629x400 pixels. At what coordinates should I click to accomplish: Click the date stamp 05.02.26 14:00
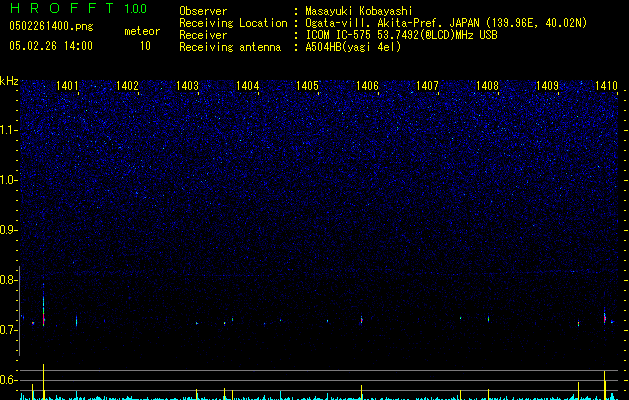51,46
